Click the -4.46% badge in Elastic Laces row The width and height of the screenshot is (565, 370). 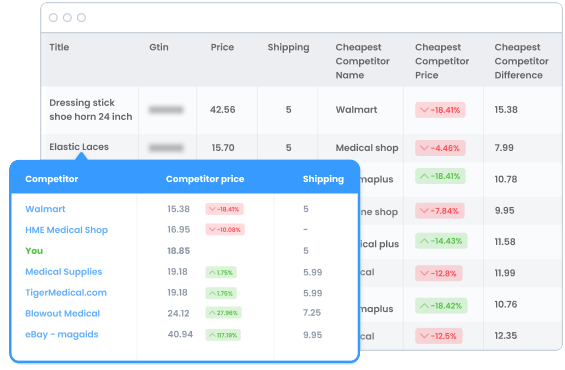[440, 148]
